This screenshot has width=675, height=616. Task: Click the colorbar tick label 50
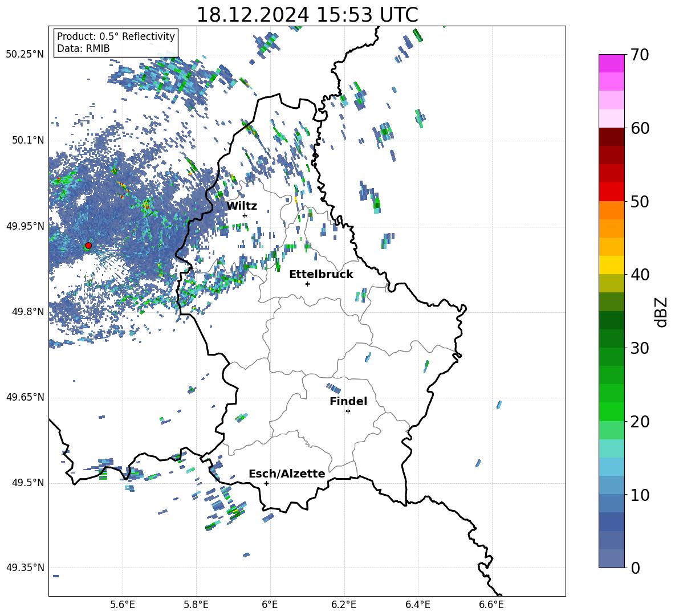639,202
